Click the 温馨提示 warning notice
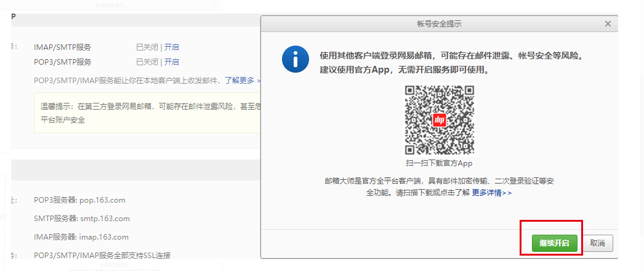This screenshot has height=271, width=644. point(148,113)
